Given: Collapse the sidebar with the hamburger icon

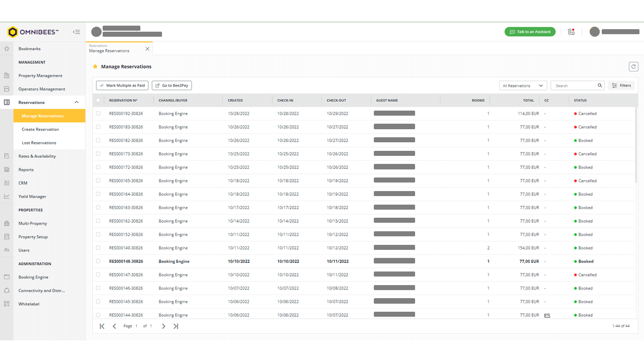Looking at the screenshot, I should (x=76, y=32).
